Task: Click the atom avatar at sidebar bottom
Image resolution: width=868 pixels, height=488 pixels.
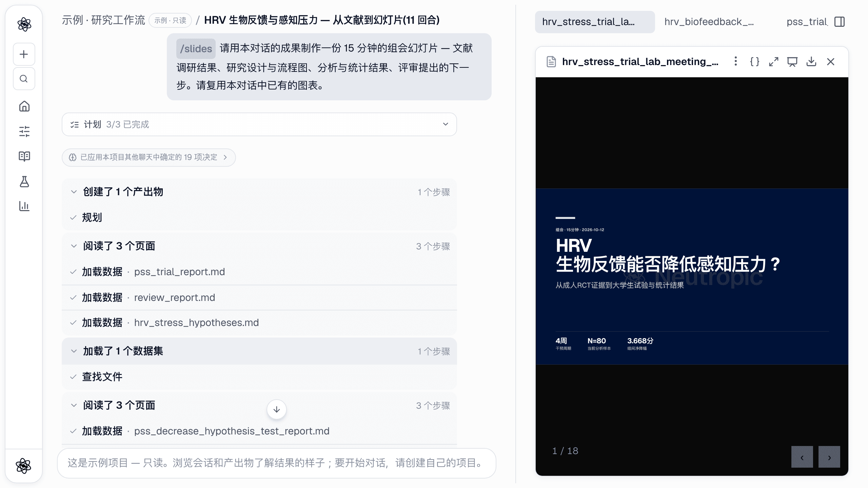Action: tap(24, 466)
